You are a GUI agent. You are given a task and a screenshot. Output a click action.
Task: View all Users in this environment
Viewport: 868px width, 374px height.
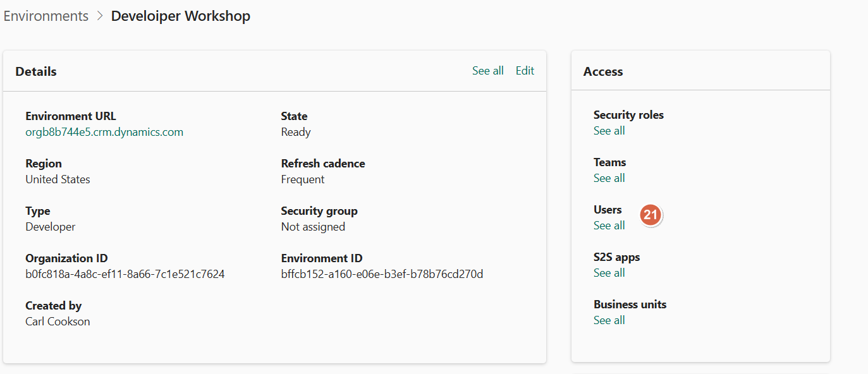point(609,225)
